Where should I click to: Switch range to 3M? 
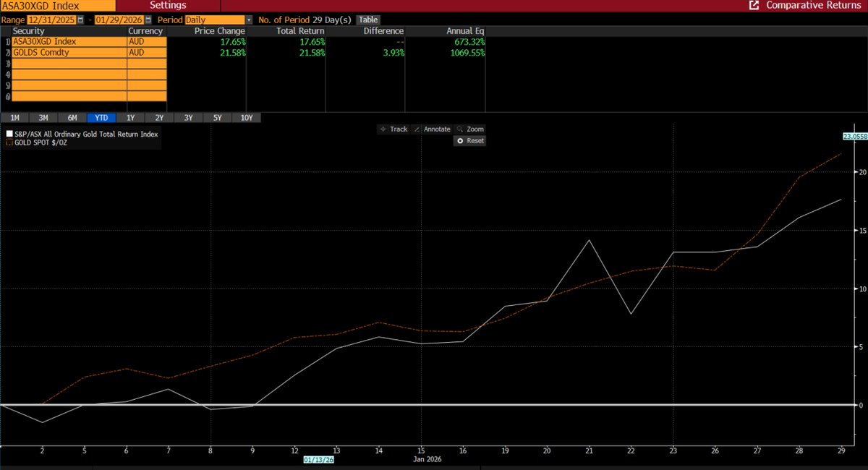(x=43, y=117)
